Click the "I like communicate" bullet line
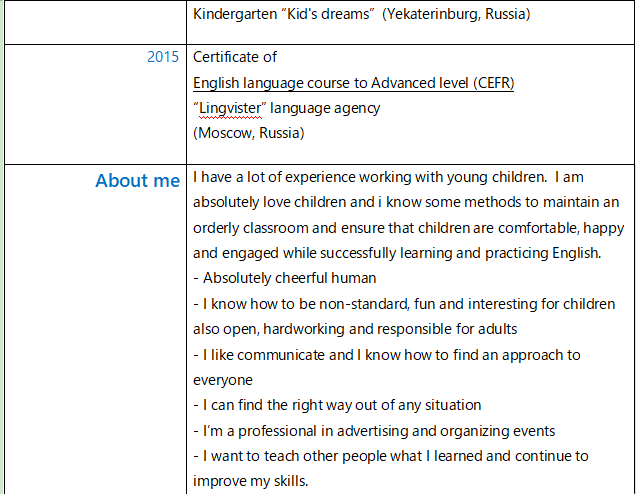 click(x=387, y=355)
